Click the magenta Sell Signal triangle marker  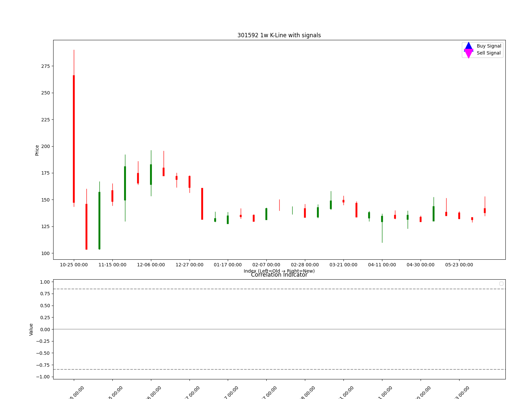click(468, 54)
